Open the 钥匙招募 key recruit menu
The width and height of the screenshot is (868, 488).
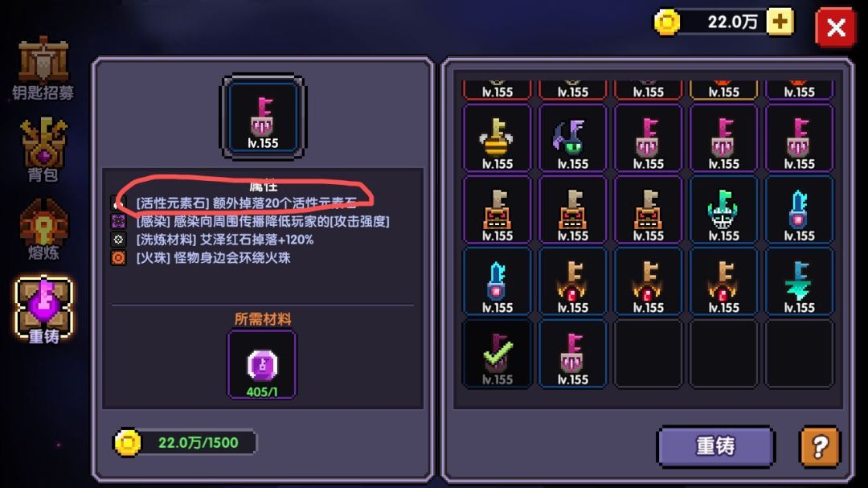pos(43,68)
